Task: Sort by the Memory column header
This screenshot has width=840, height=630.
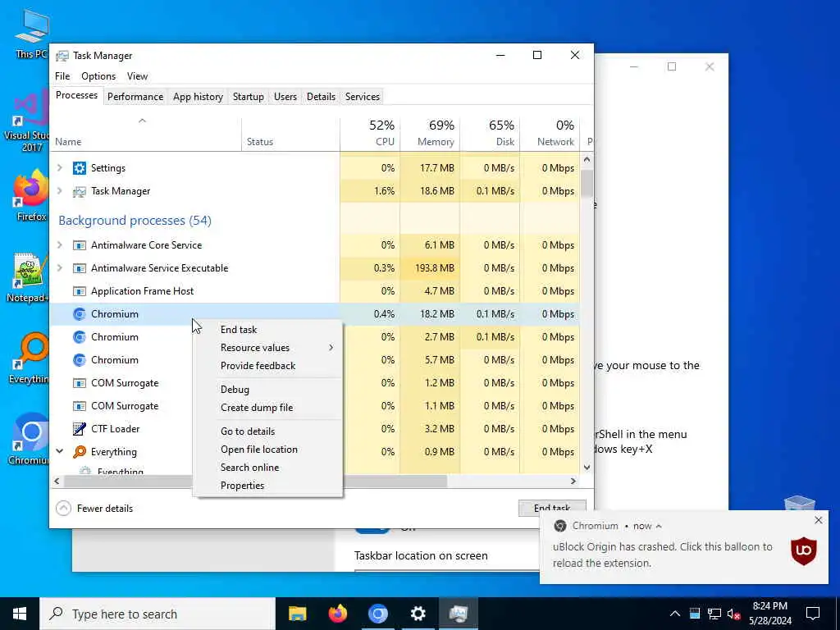Action: pos(430,134)
